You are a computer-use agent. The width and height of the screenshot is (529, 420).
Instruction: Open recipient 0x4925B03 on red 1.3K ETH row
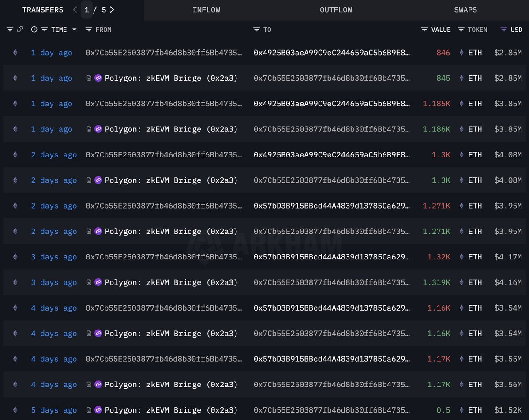pos(332,154)
